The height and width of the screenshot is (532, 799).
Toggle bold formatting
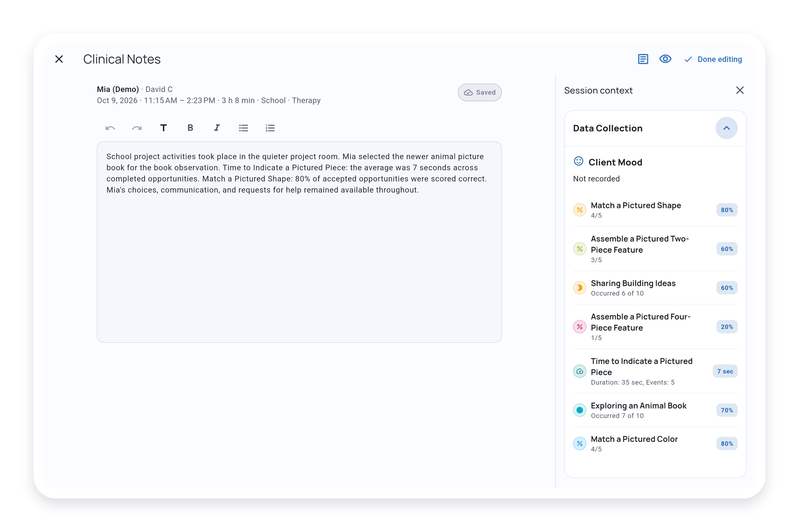(x=190, y=128)
